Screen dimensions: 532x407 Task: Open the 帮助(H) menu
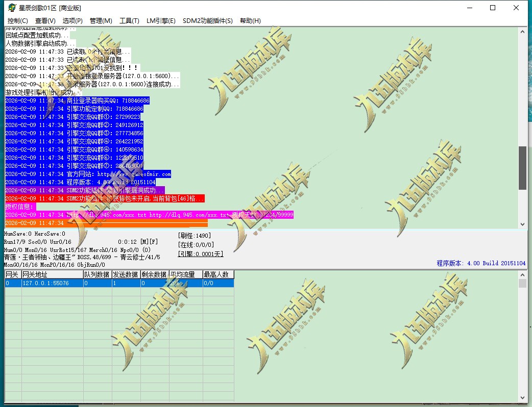pos(250,21)
